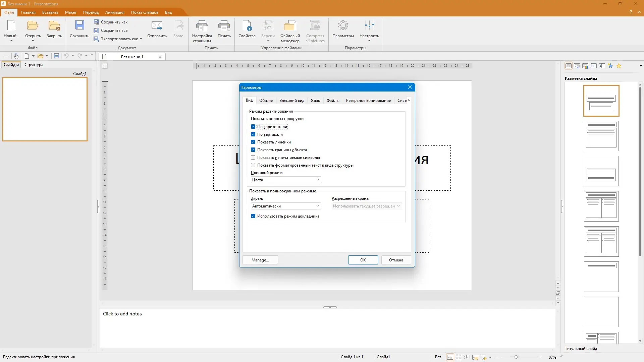Expand the Export as (Экспортировать как) arrow
The image size is (644, 362).
tap(141, 39)
